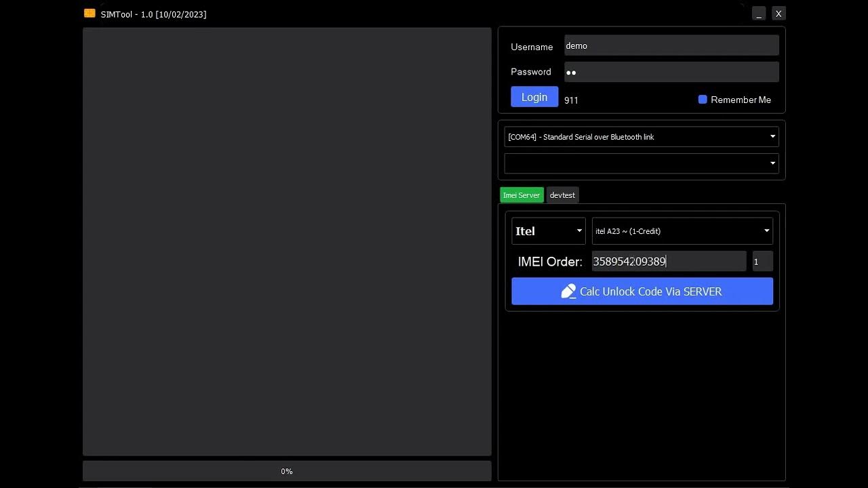Image resolution: width=868 pixels, height=488 pixels.
Task: Click the Password input field
Action: point(671,72)
